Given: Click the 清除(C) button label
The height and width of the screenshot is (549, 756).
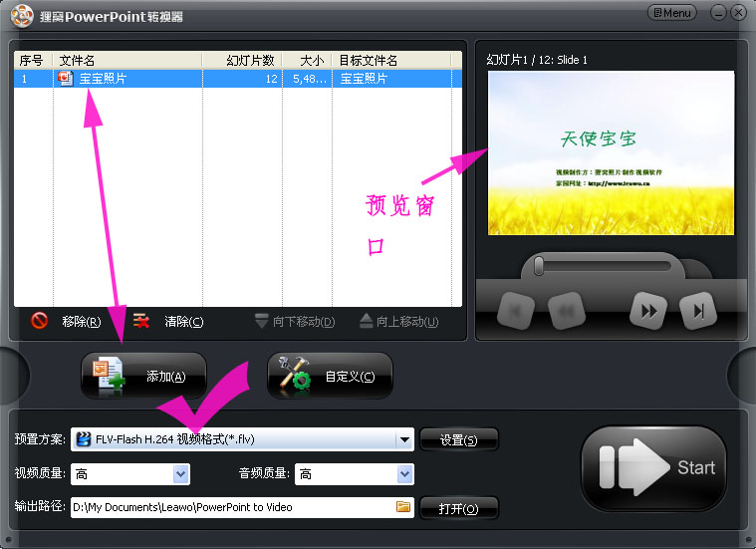Looking at the screenshot, I should (x=183, y=321).
